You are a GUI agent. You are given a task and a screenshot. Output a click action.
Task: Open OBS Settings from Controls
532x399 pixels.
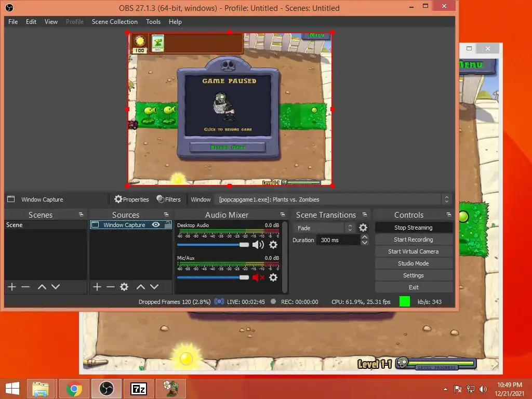pos(414,275)
